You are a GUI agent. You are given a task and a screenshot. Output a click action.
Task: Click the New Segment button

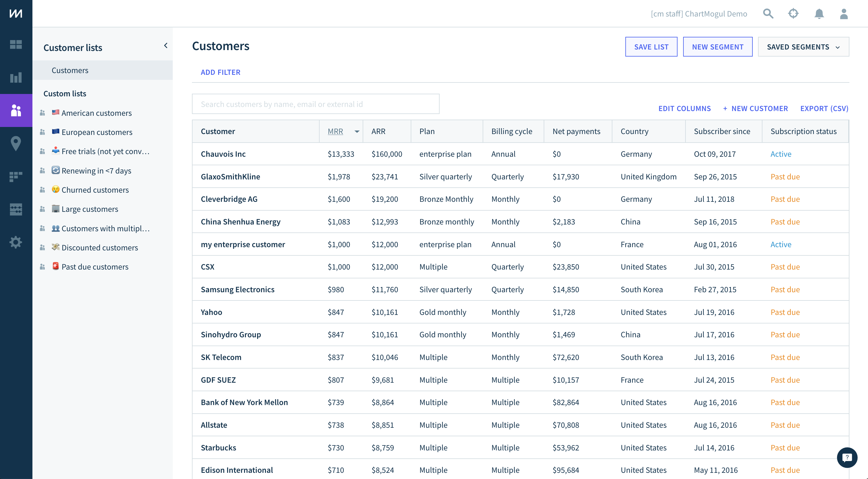(x=717, y=47)
